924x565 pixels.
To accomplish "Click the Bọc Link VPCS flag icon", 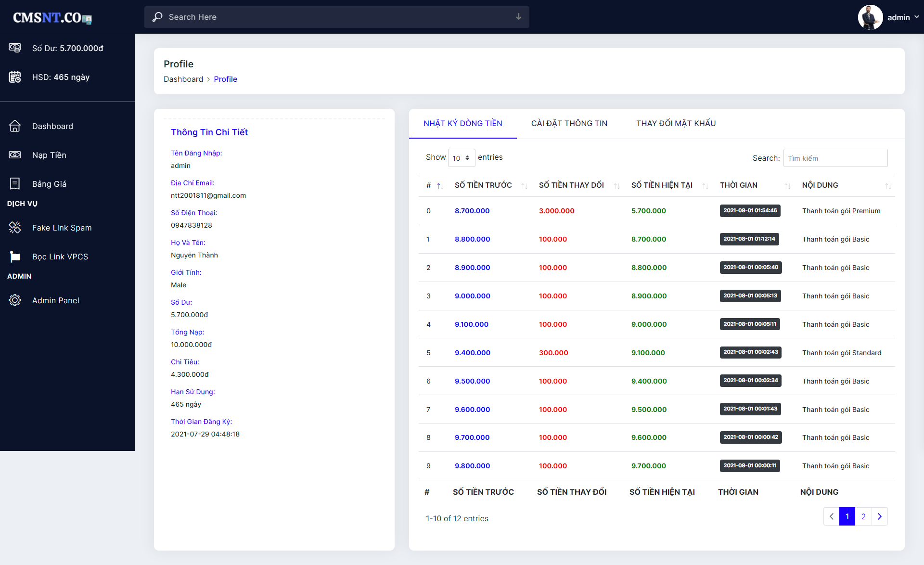I will (15, 257).
